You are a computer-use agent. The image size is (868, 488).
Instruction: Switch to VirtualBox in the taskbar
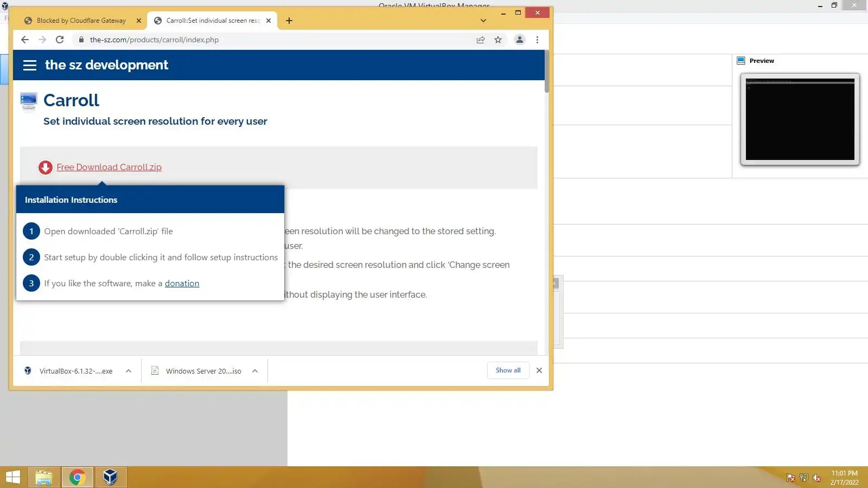click(111, 477)
